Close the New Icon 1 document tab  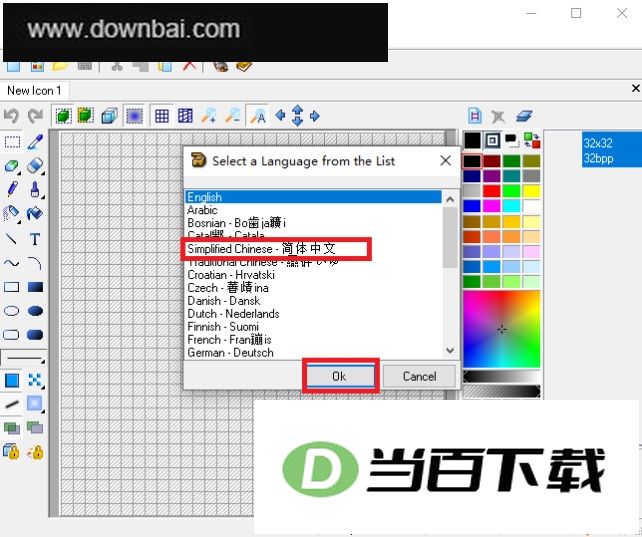pyautogui.click(x=635, y=88)
